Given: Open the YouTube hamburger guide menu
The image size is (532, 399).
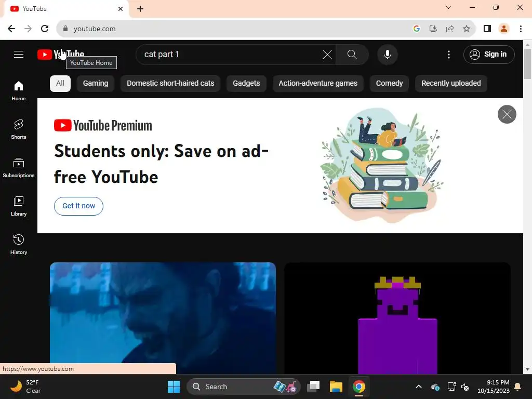Looking at the screenshot, I should 19,54.
